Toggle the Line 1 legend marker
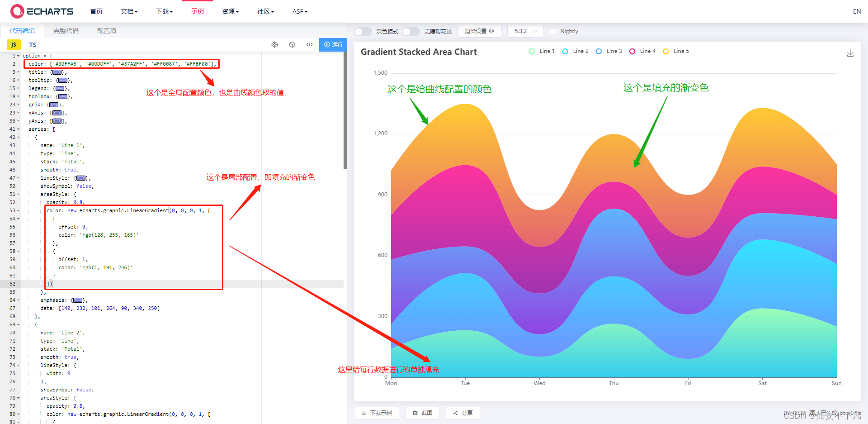This screenshot has height=424, width=868. tap(532, 51)
